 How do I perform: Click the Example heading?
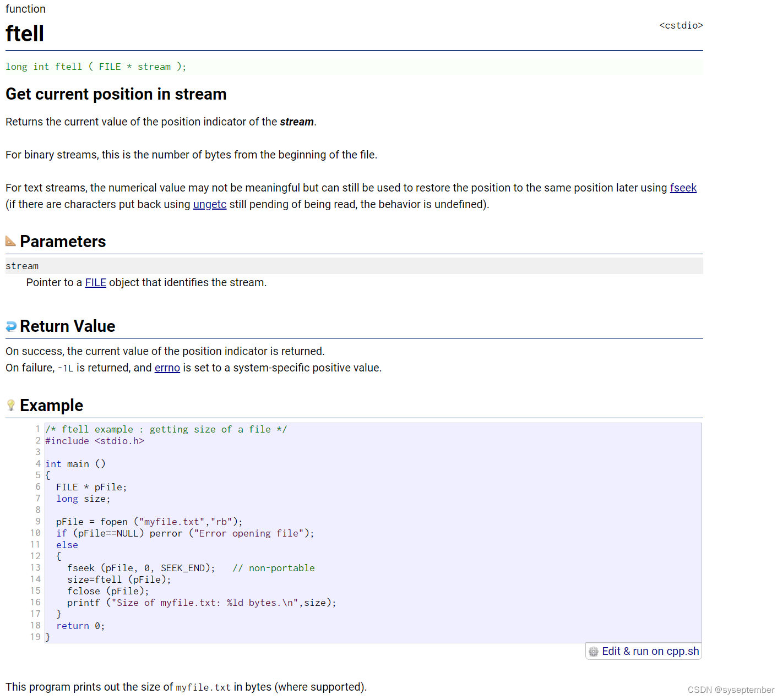tap(52, 406)
